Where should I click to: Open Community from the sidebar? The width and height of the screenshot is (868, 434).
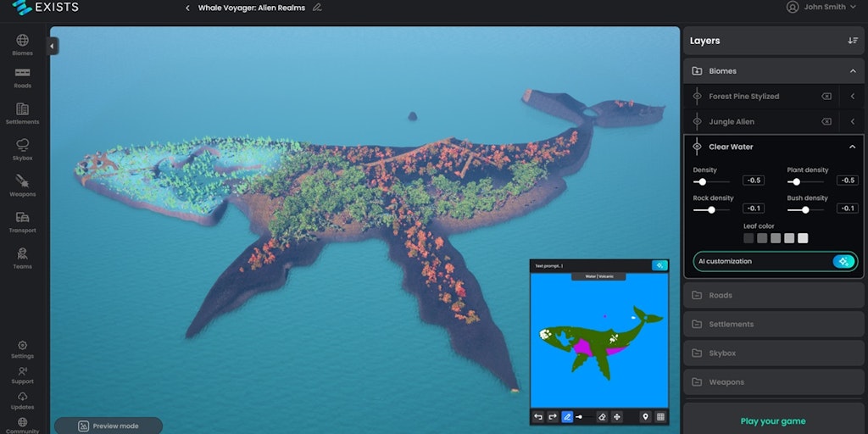(x=22, y=426)
